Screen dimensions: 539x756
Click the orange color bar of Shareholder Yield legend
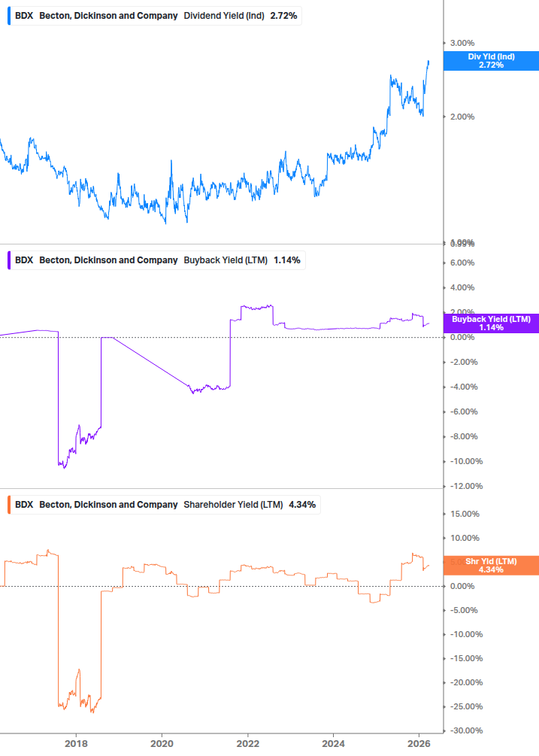click(9, 504)
